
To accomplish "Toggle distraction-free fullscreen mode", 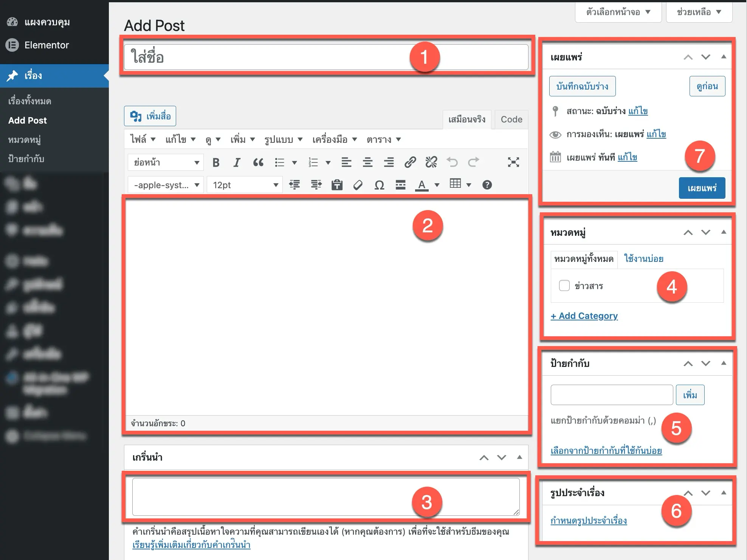I will (513, 162).
